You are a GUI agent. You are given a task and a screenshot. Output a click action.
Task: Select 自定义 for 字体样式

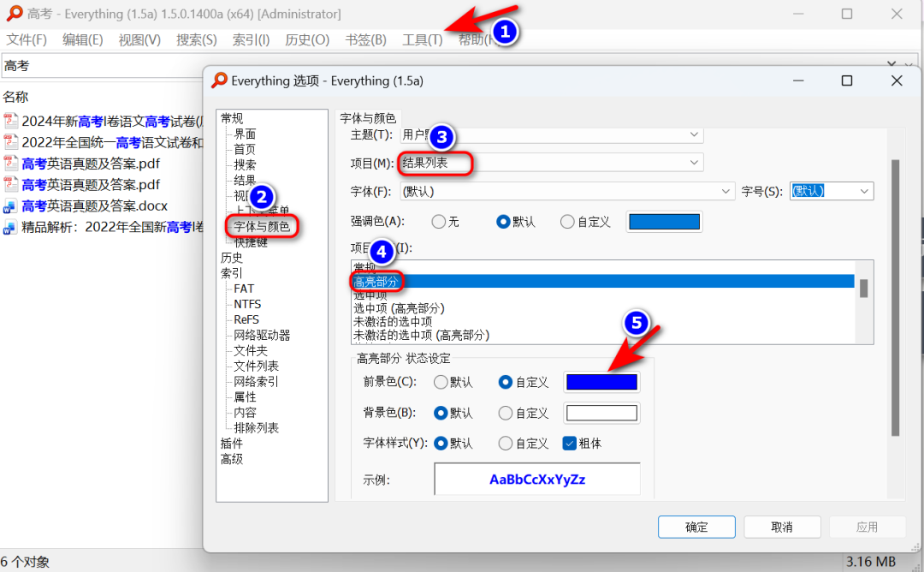(524, 444)
